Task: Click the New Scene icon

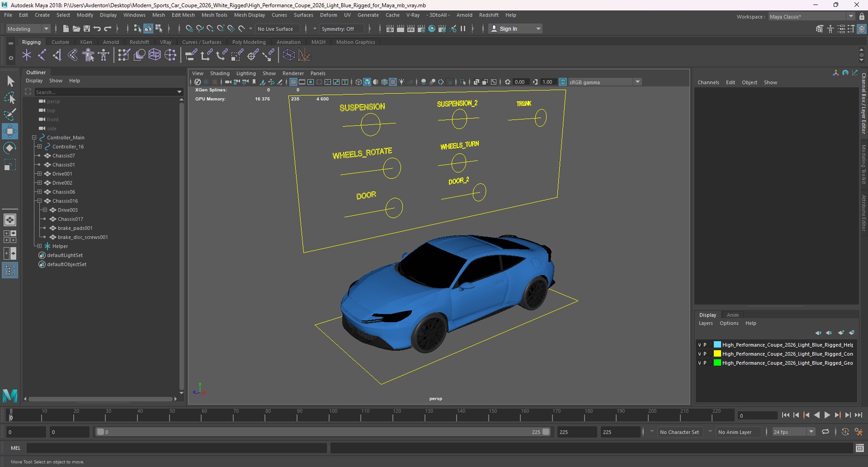Action: coord(66,29)
